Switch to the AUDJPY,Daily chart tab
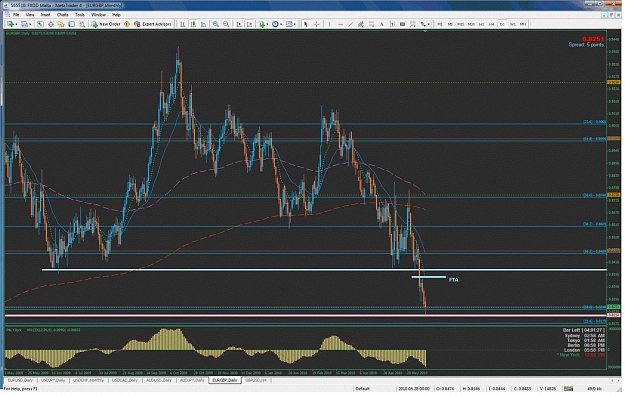Viewport: 625px width, 395px height. click(x=192, y=381)
